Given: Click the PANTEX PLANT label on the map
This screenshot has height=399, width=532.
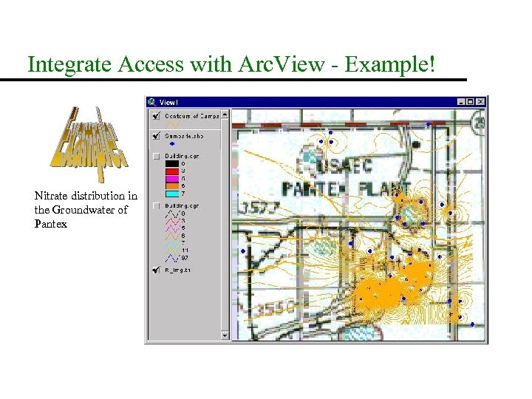Looking at the screenshot, I should click(x=346, y=188).
